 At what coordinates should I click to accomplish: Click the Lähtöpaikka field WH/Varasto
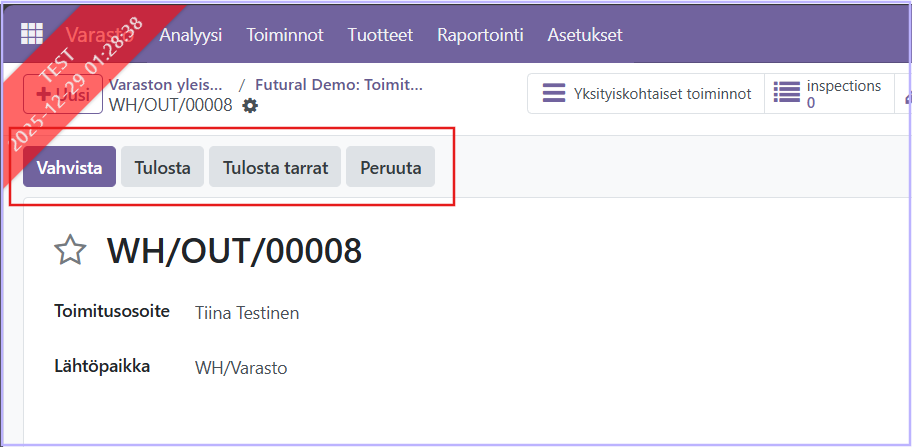click(241, 368)
